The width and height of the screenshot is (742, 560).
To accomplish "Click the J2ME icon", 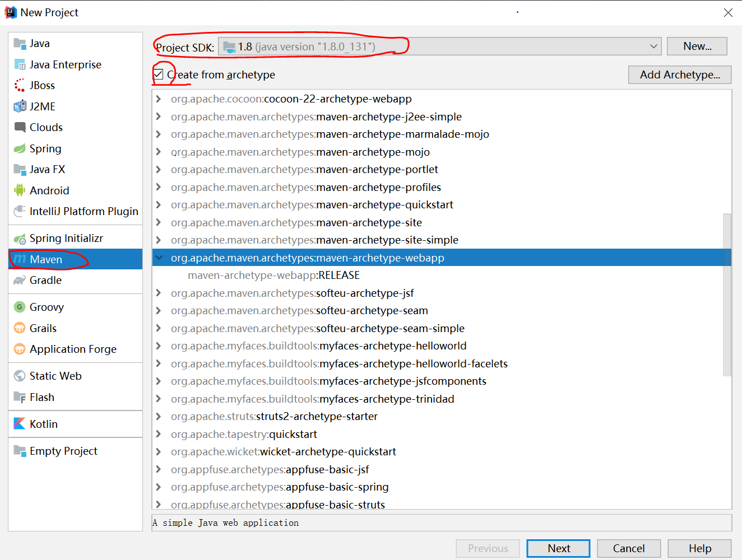I will click(x=20, y=106).
